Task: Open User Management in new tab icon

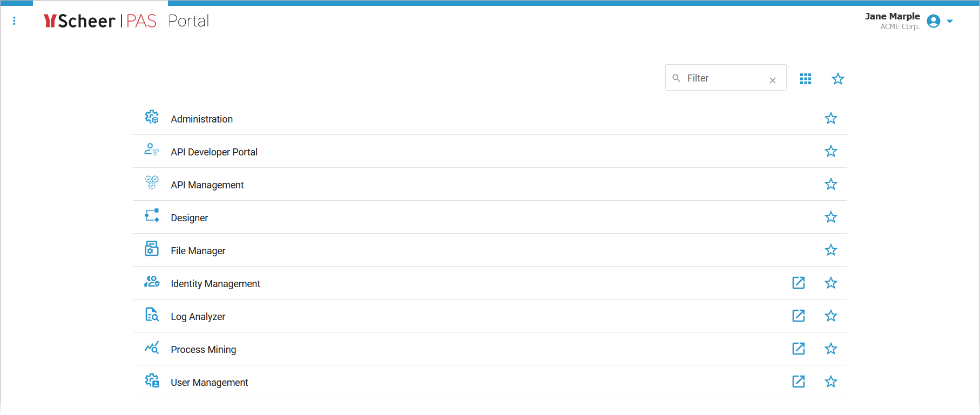Action: point(799,382)
